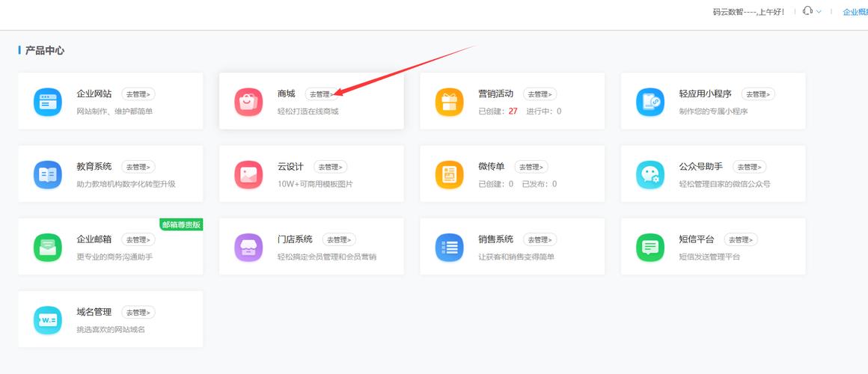Click the description 挑选喜欢的网站域名

point(111,330)
